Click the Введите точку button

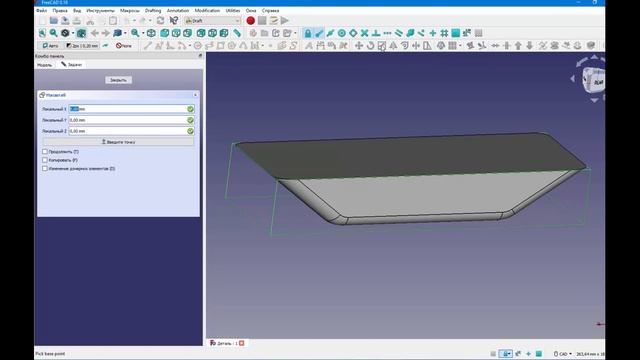(x=118, y=142)
